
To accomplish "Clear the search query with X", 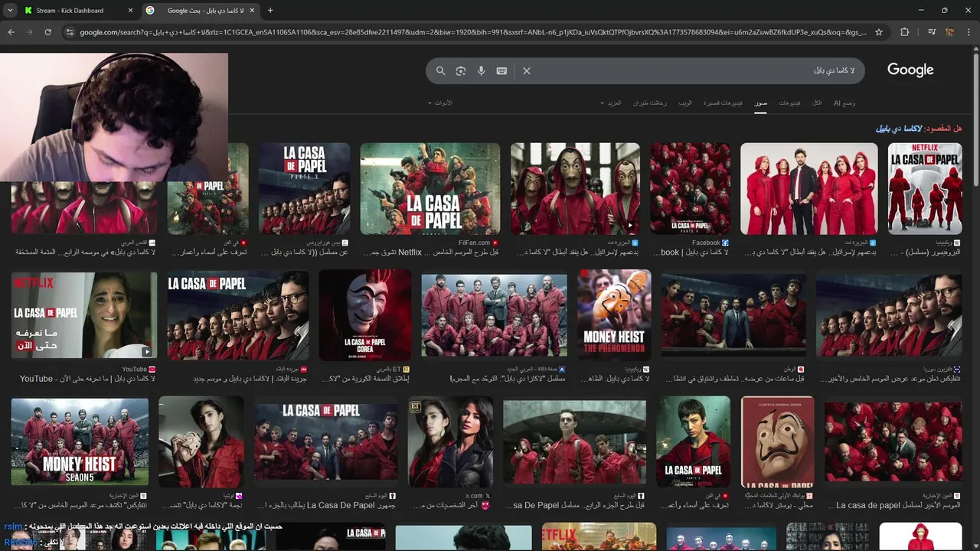I will pyautogui.click(x=527, y=70).
